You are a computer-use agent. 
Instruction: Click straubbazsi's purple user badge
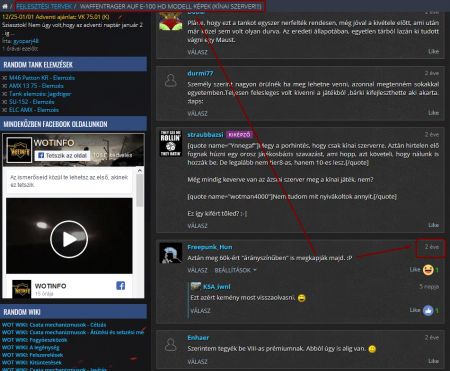(x=239, y=135)
